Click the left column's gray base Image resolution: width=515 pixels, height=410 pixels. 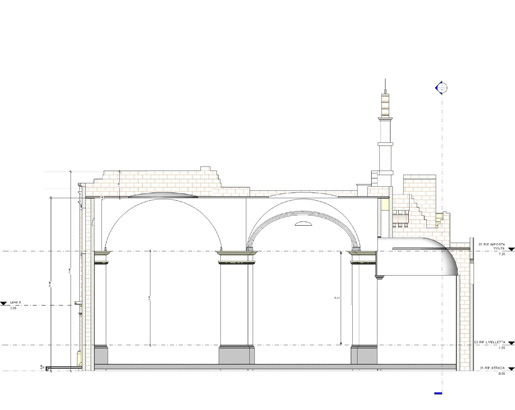click(101, 355)
